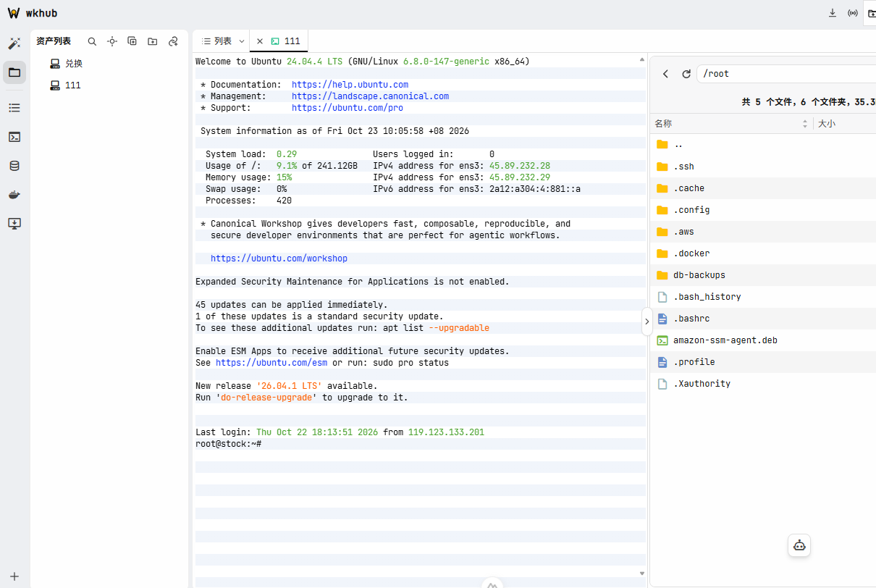This screenshot has height=588, width=876.
Task: Close the 111 terminal tab
Action: point(260,41)
